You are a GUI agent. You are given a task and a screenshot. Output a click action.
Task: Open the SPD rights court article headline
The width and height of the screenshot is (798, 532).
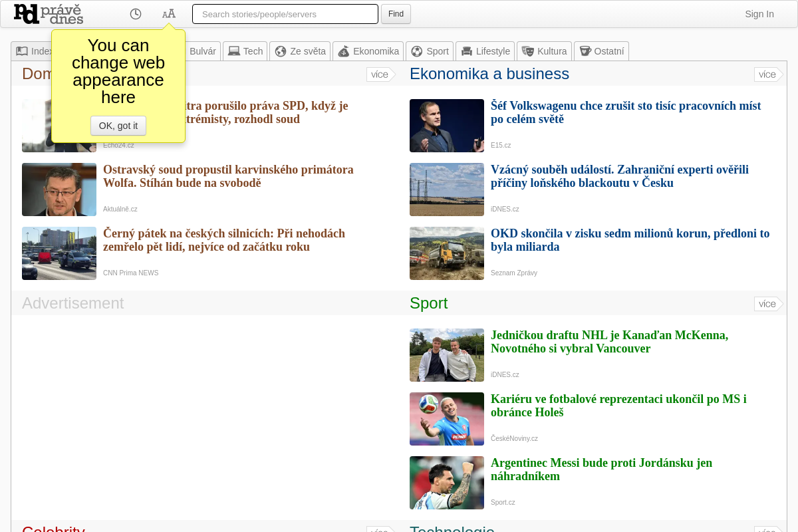pyautogui.click(x=267, y=112)
